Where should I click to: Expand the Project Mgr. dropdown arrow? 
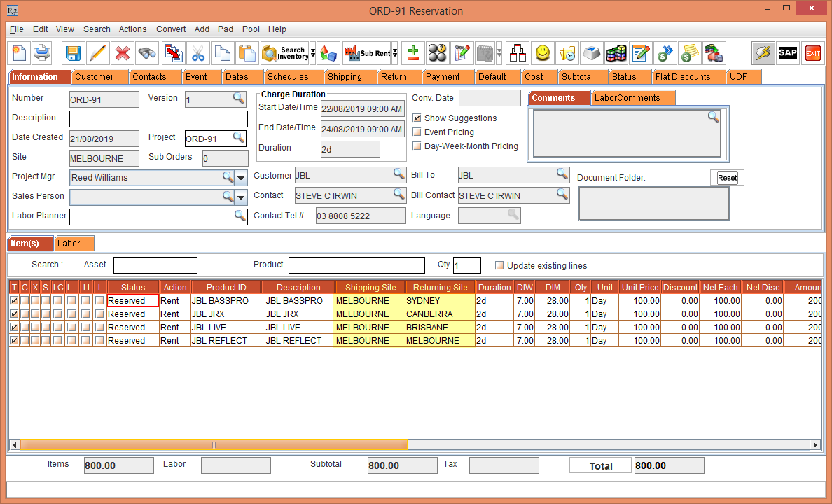[x=241, y=178]
